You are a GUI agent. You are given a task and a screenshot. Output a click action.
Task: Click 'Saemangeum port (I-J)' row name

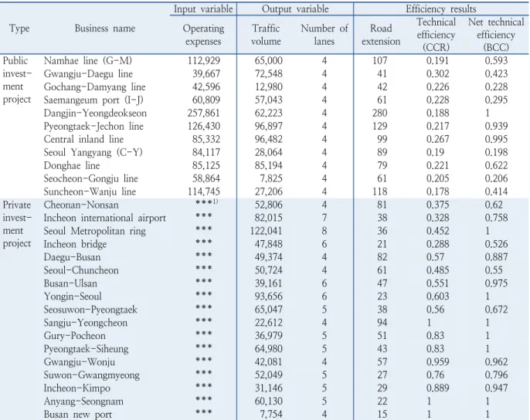[93, 100]
